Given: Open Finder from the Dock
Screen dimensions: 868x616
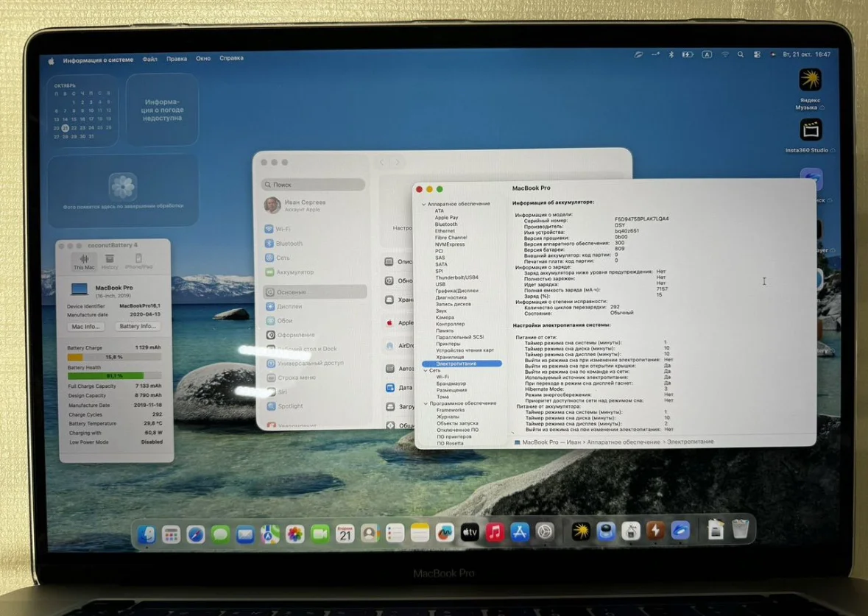Looking at the screenshot, I should pos(147,534).
